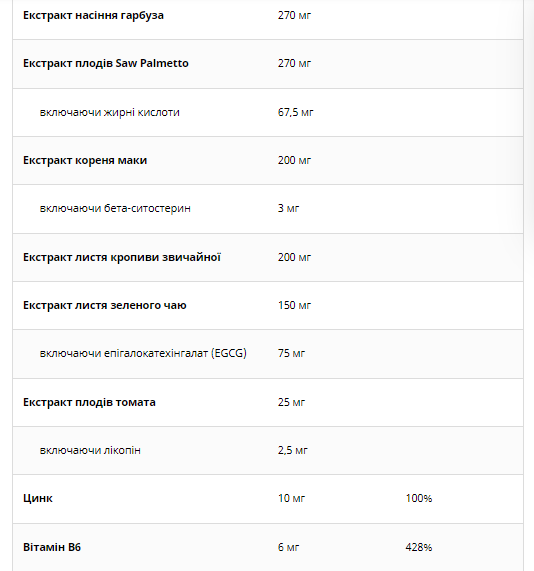The width and height of the screenshot is (534, 571).
Task: Select the "Вітамін B6" ingredient name
Action: (52, 547)
